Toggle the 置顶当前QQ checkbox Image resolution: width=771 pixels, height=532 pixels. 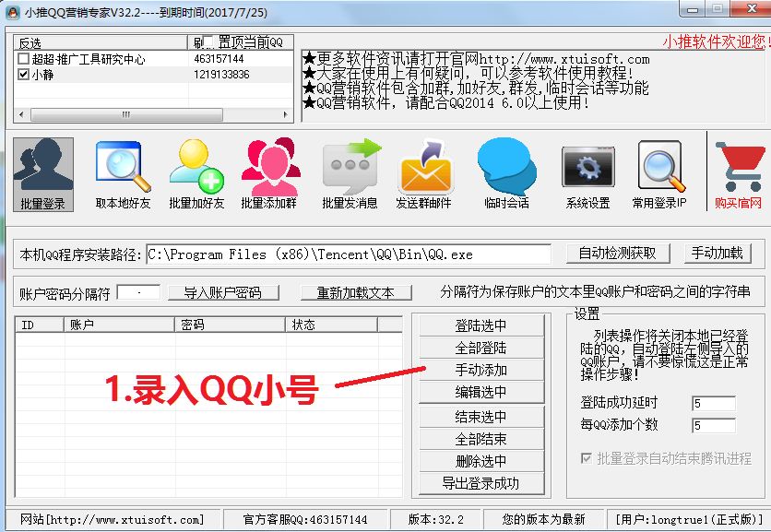tap(208, 42)
